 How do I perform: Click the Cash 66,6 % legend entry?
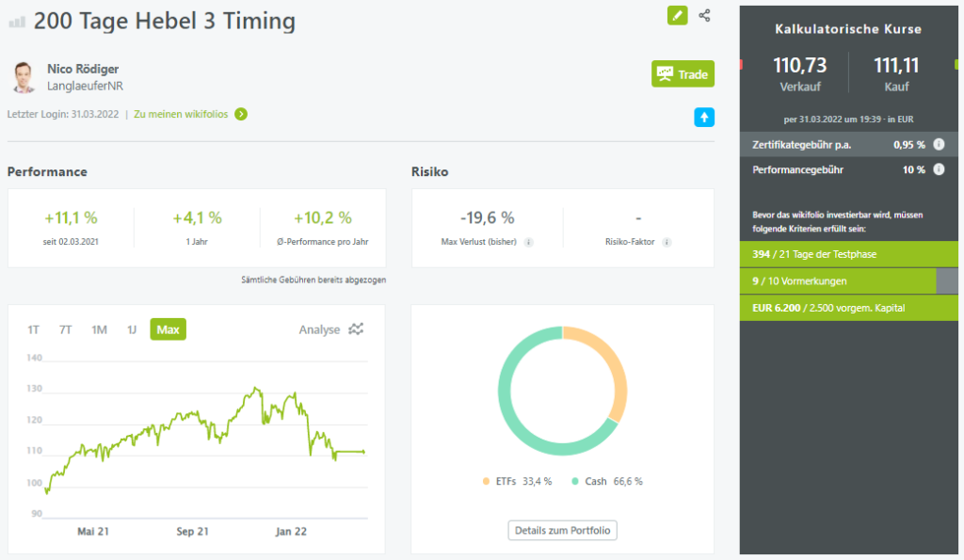(607, 481)
